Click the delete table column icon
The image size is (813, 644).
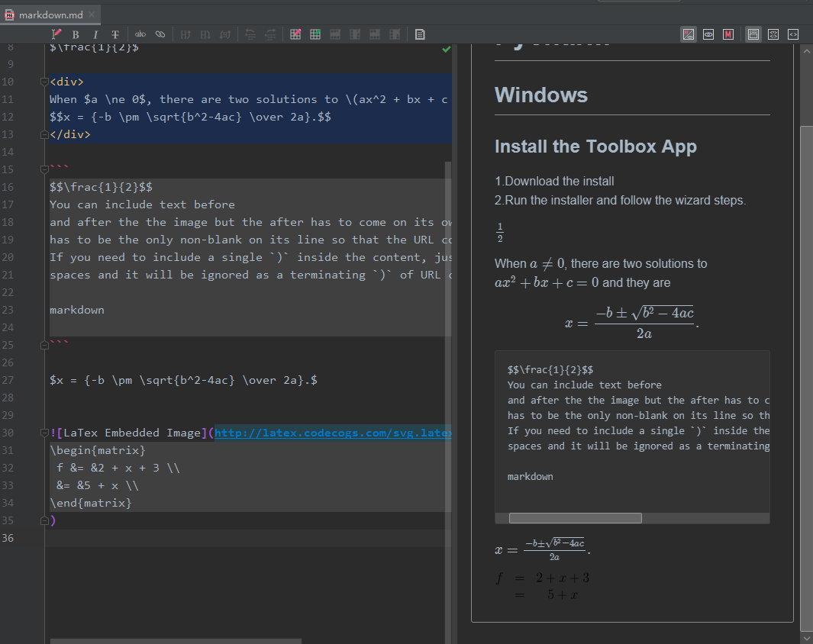pyautogui.click(x=395, y=34)
